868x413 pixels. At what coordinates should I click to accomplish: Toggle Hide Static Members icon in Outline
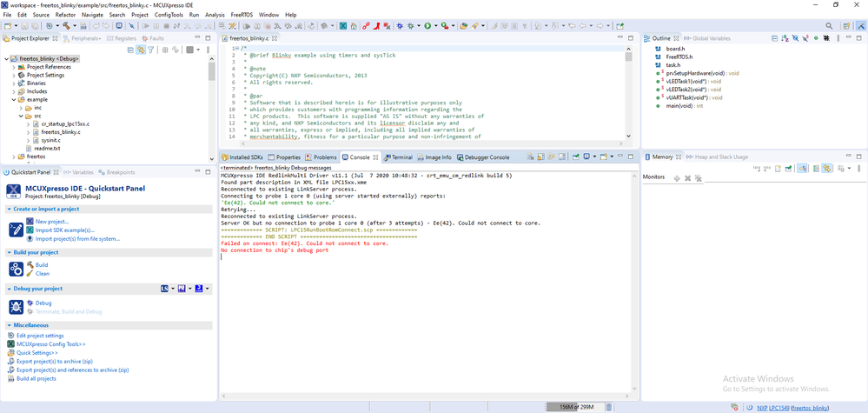[805, 38]
